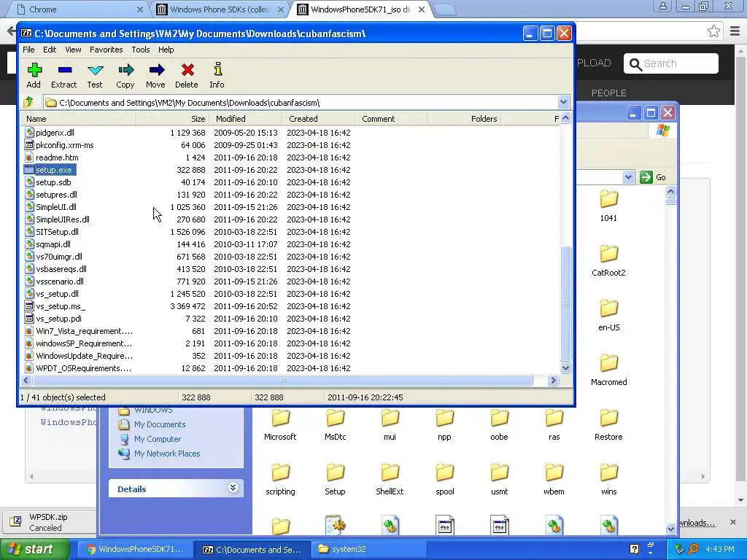Click the Go button in system32 window
747x560 pixels.
[653, 177]
